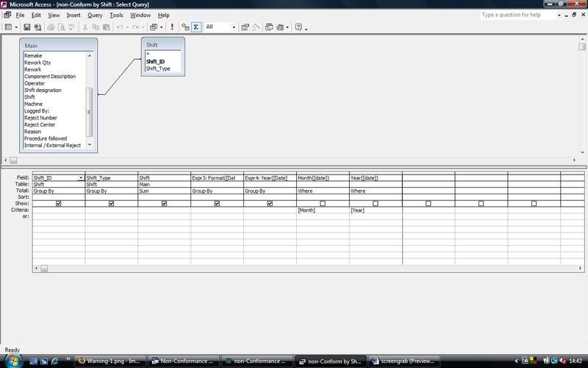Open the Shift_ID field dropdown arrow

pyautogui.click(x=81, y=178)
